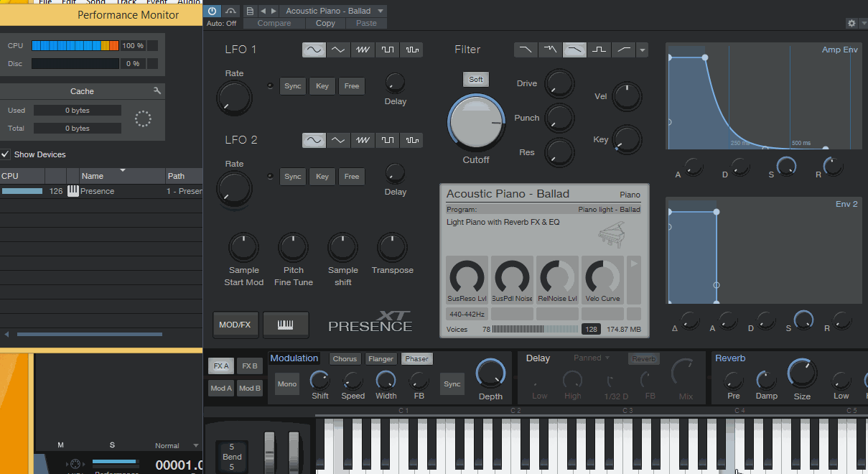
Task: Select LFO 2 triangle waveform
Action: pyautogui.click(x=338, y=140)
